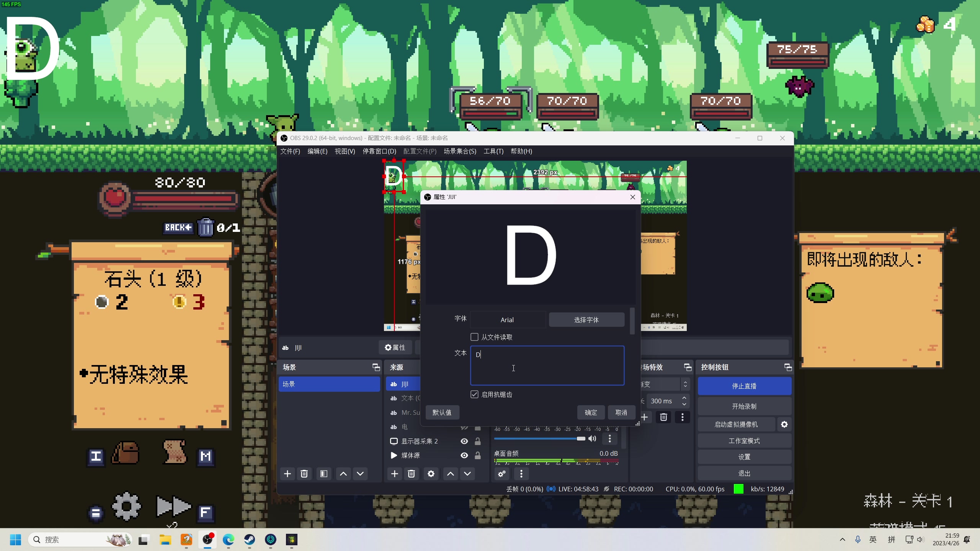This screenshot has height=551, width=980.
Task: Open File Explorer from the taskbar
Action: (165, 540)
